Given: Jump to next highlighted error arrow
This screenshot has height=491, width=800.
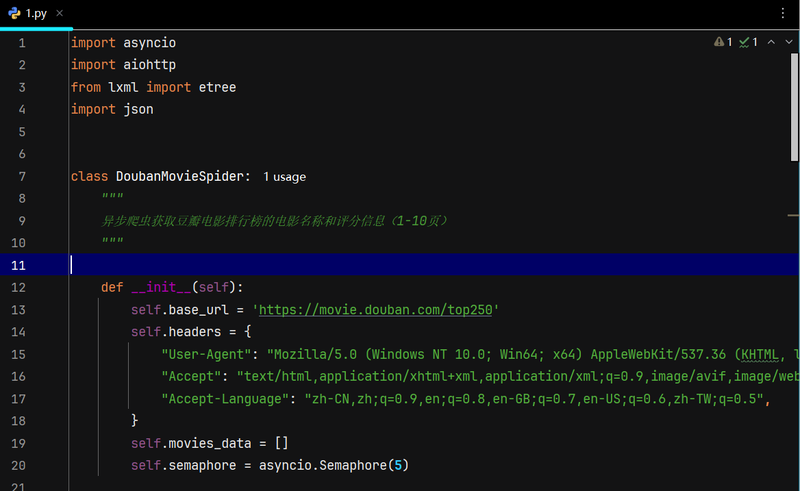Looking at the screenshot, I should coord(789,42).
